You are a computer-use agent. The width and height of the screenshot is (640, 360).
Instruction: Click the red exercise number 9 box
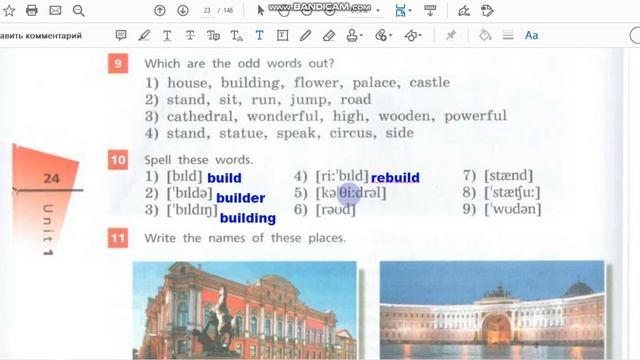tap(118, 63)
